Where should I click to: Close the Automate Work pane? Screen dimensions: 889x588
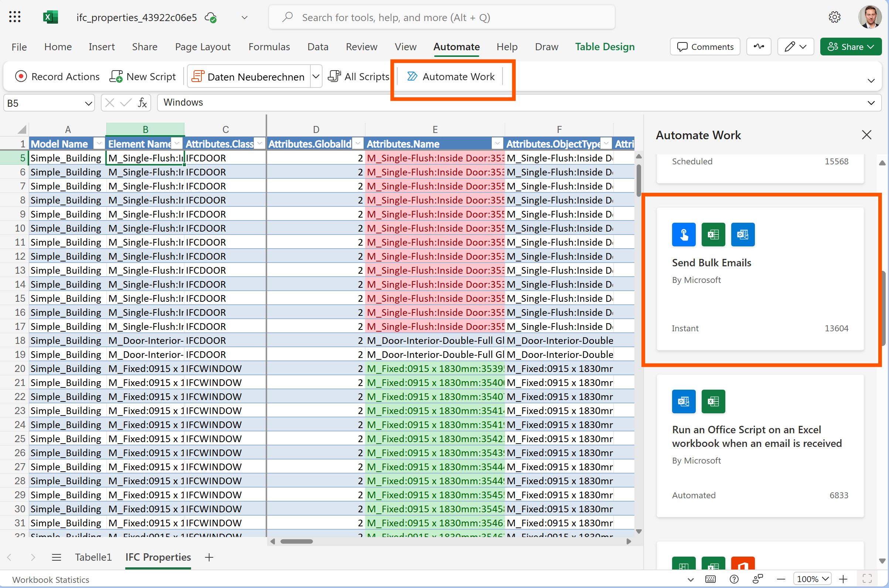(866, 134)
